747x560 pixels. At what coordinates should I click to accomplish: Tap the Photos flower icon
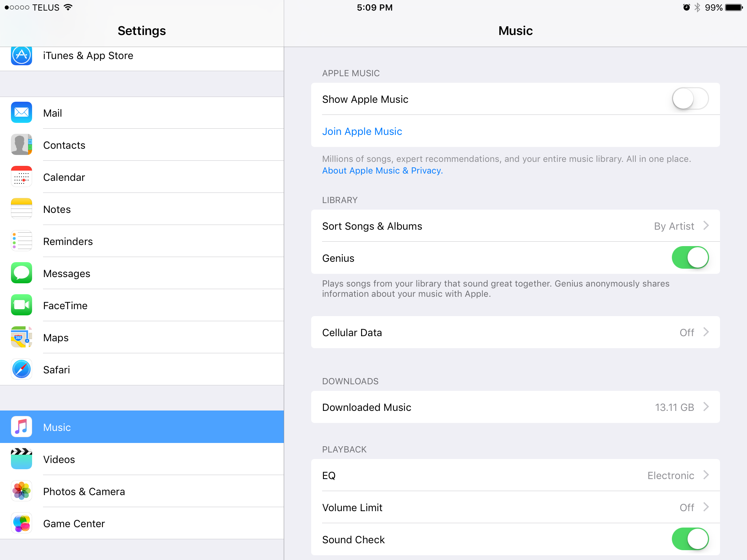pos(22,491)
